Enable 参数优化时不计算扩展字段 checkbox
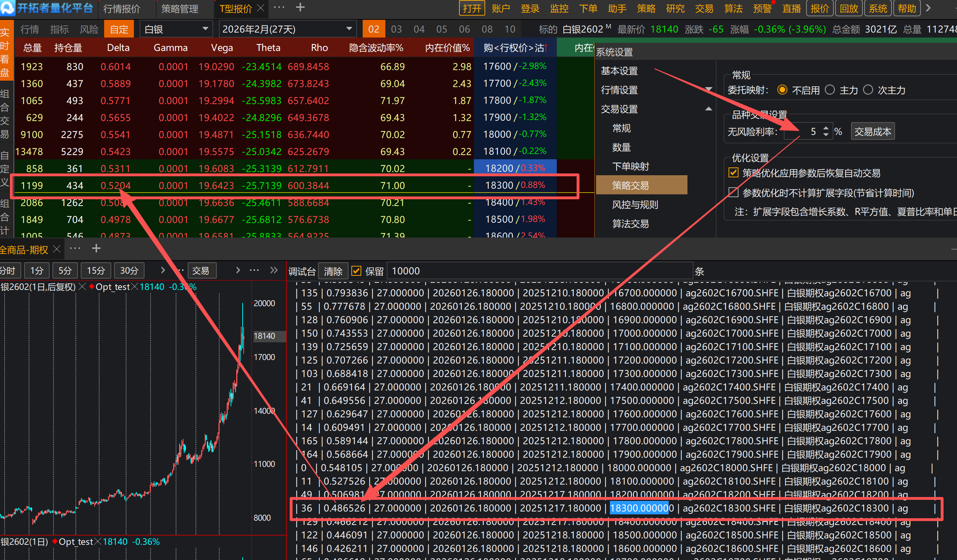957x560 pixels. tap(734, 193)
